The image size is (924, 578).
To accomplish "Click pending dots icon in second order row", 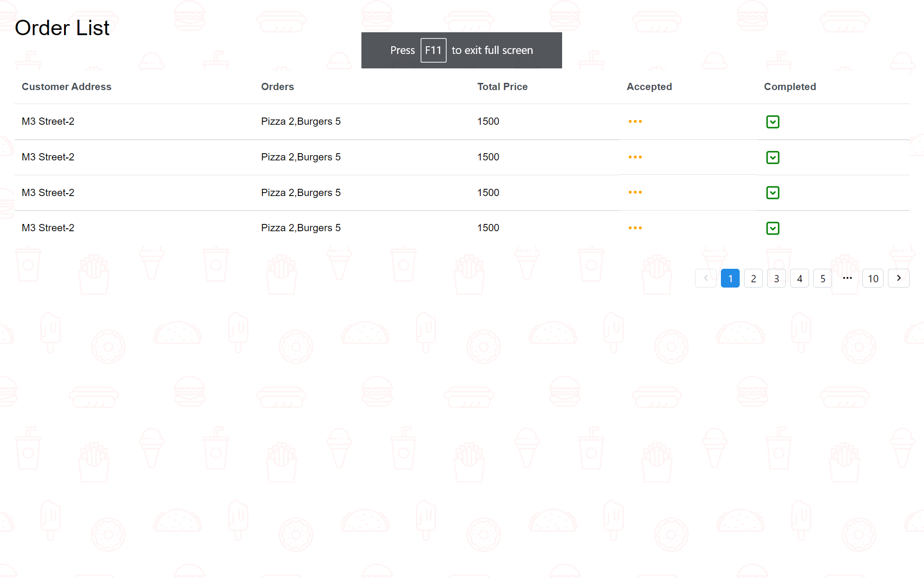I will pyautogui.click(x=635, y=157).
